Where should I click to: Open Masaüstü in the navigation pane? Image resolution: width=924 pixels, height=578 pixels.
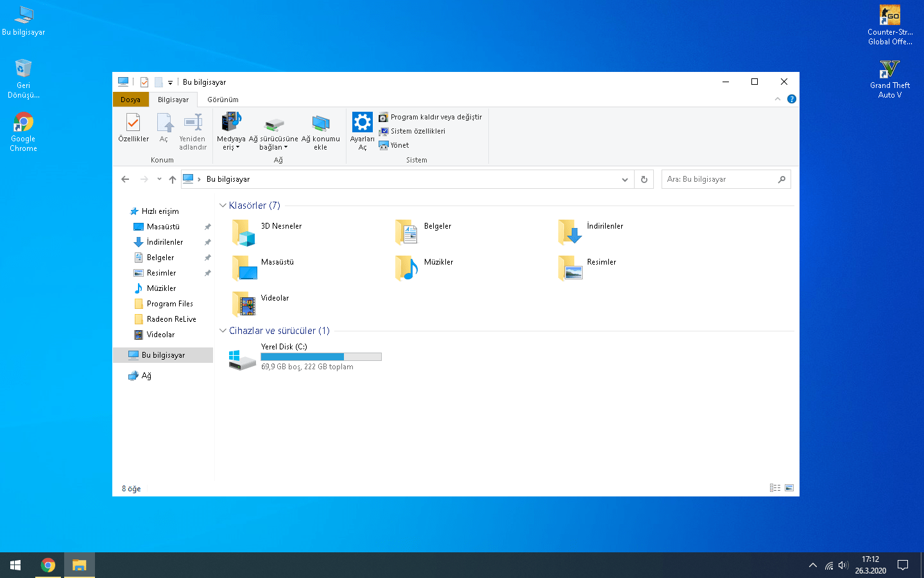[x=157, y=227]
